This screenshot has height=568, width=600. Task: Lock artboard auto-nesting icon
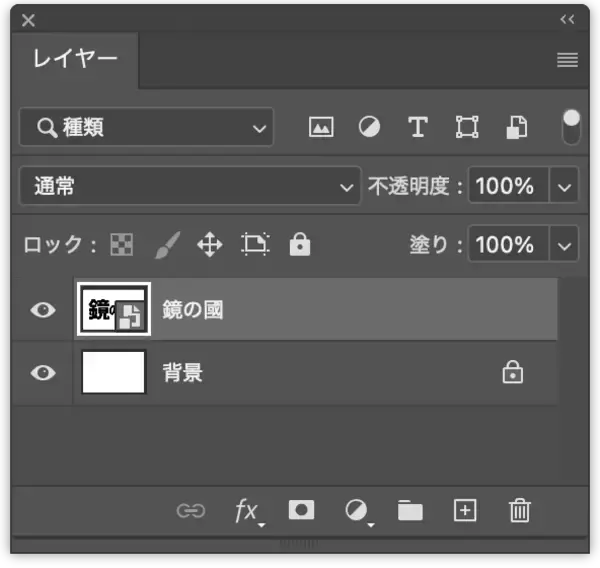(x=255, y=244)
